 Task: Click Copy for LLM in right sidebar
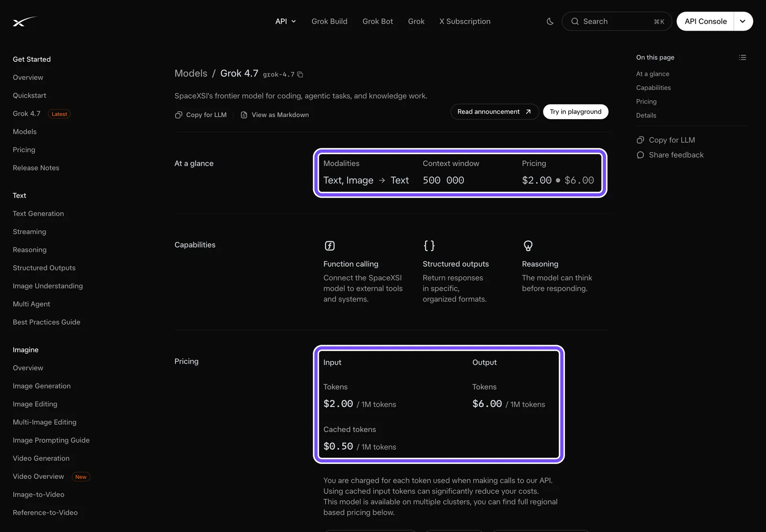pos(665,140)
